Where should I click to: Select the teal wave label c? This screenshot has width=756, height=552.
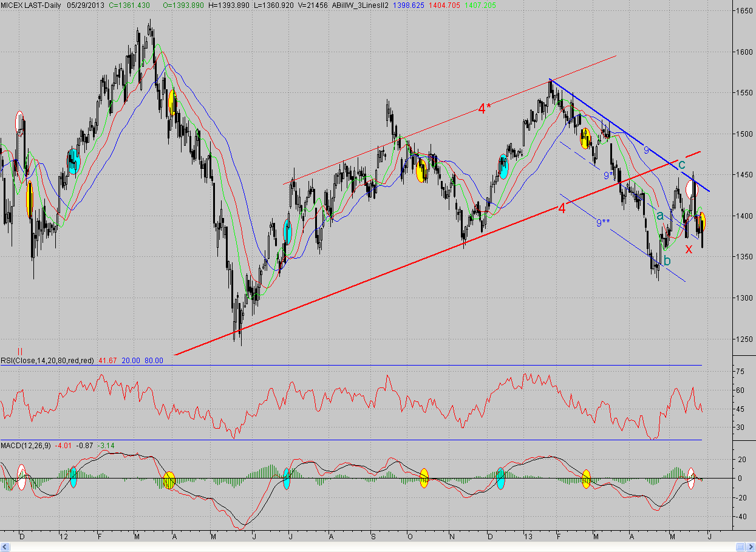(682, 164)
